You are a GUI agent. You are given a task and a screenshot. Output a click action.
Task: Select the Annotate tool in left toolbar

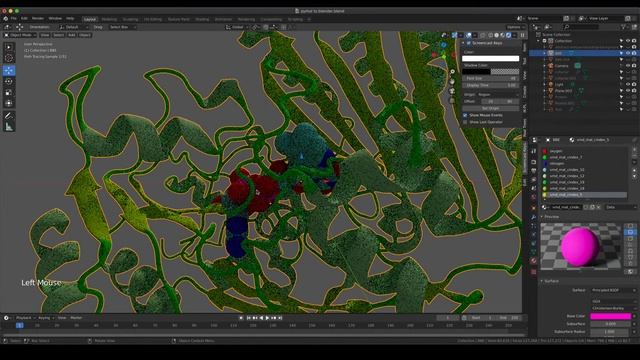pos(9,116)
